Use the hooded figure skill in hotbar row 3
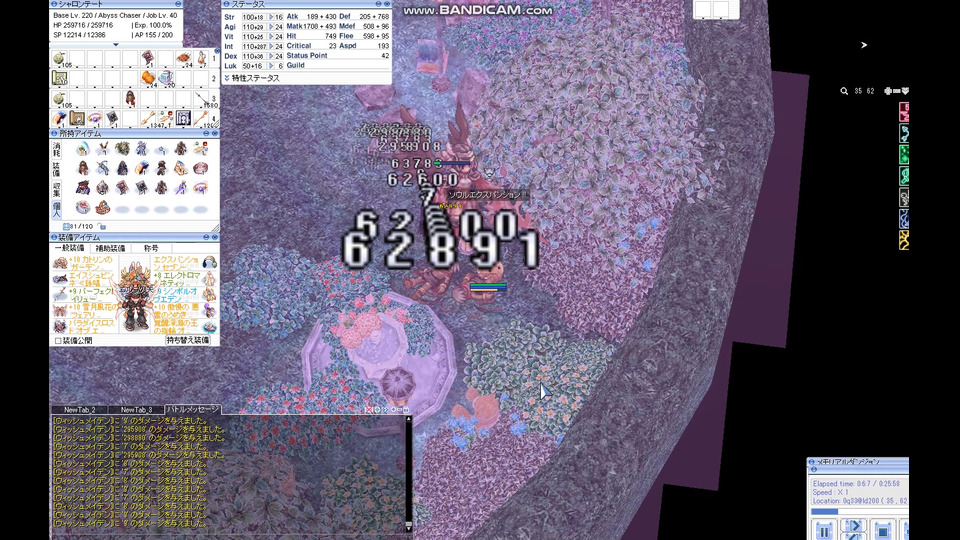Screen dimensions: 960x540 click(130, 98)
